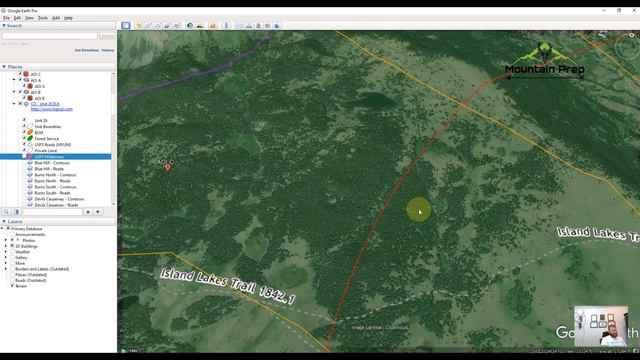Image resolution: width=640 pixels, height=360 pixels.
Task: Open the Edit menu
Action: [x=17, y=18]
